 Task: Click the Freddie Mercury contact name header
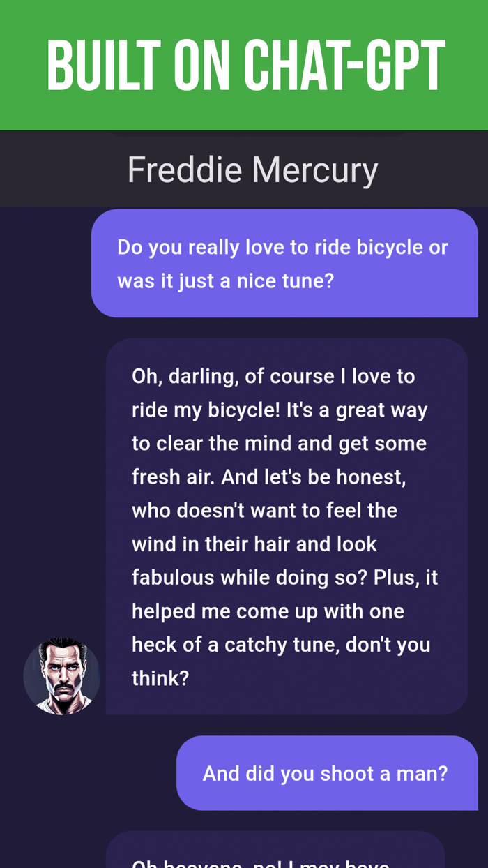point(252,169)
